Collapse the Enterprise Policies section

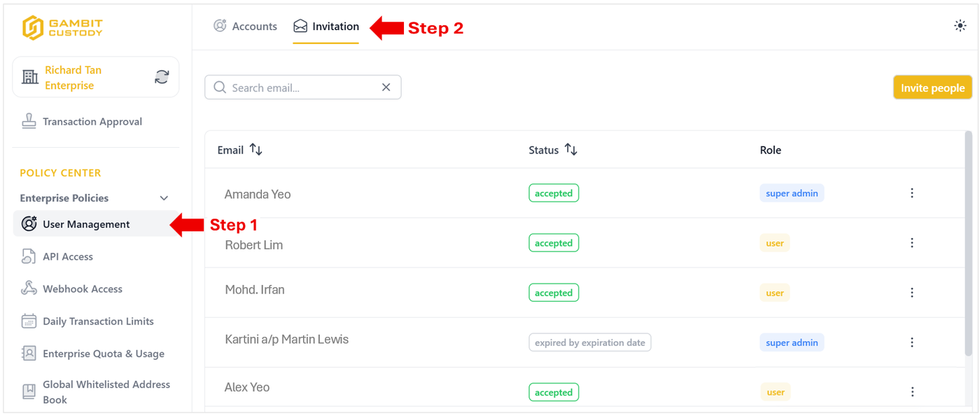[164, 198]
